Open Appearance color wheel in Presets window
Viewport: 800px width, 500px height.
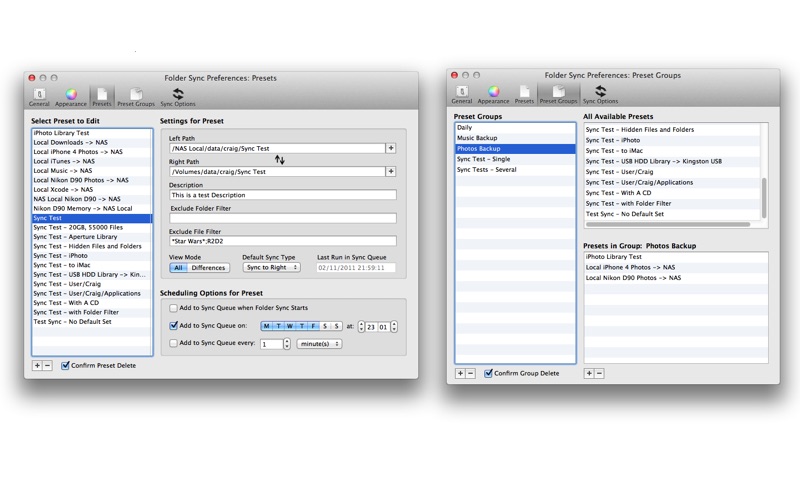pos(72,95)
